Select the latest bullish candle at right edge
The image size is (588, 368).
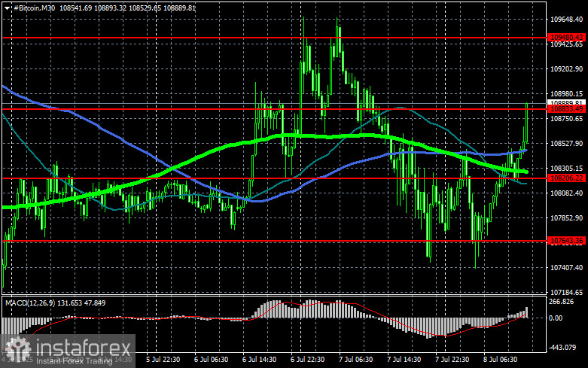[527, 123]
